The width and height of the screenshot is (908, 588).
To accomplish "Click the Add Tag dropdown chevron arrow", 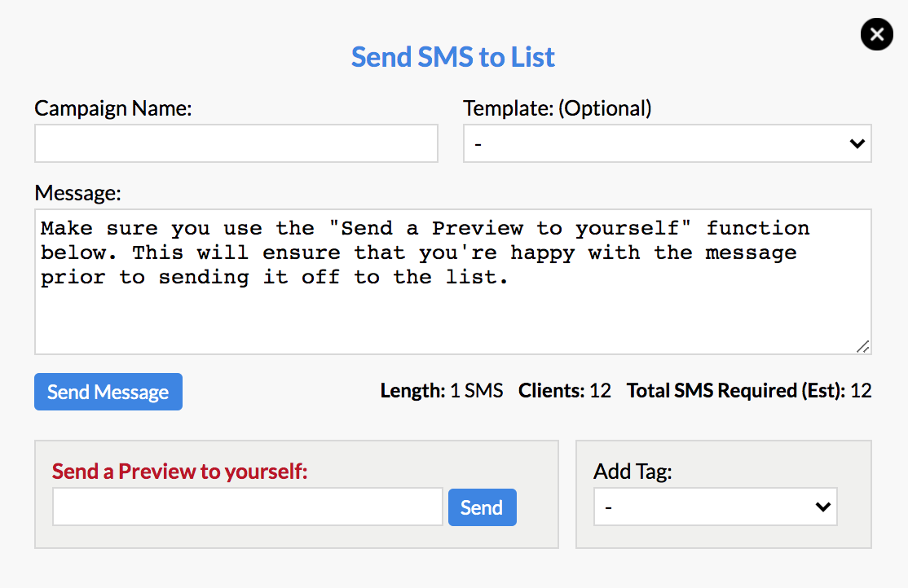I will [822, 507].
